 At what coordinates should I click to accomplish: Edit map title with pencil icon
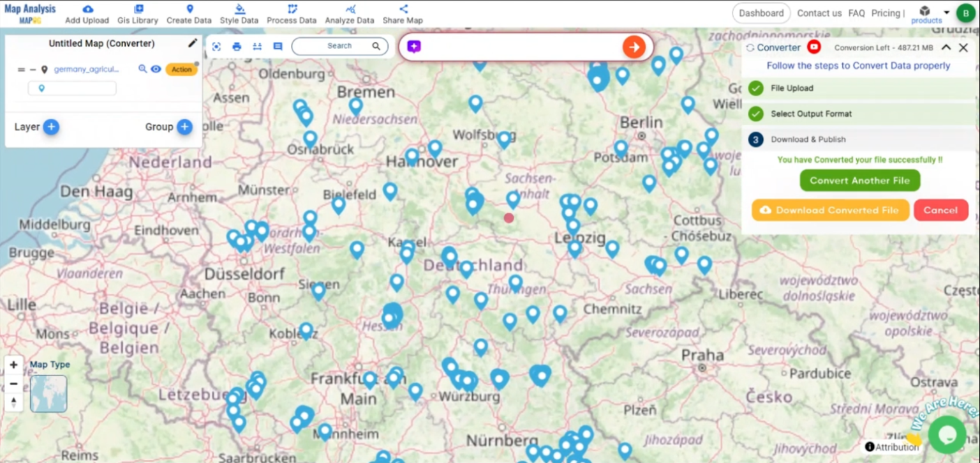click(193, 43)
